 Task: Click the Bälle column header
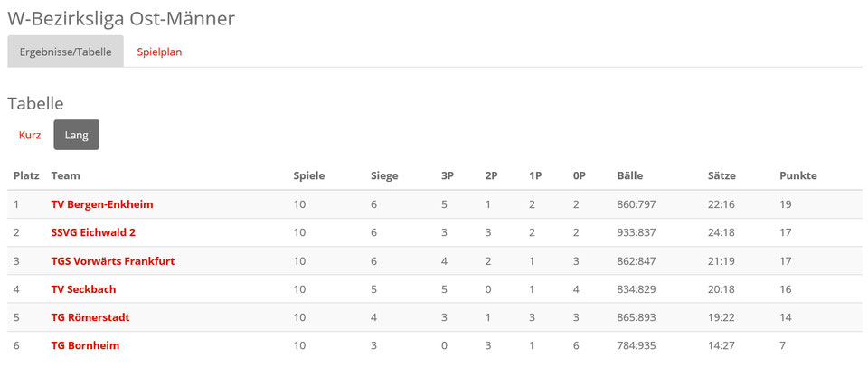(x=630, y=176)
